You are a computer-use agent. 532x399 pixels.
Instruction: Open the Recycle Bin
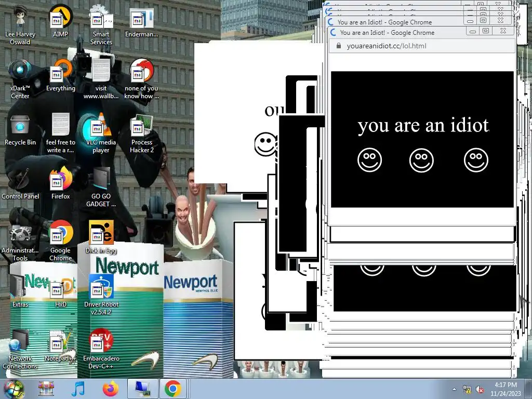(x=20, y=130)
